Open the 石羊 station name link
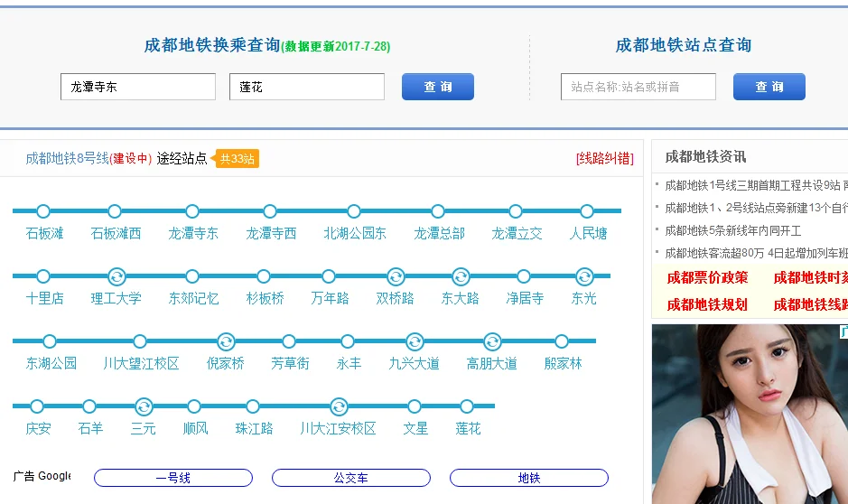This screenshot has height=504, width=848. (x=90, y=429)
